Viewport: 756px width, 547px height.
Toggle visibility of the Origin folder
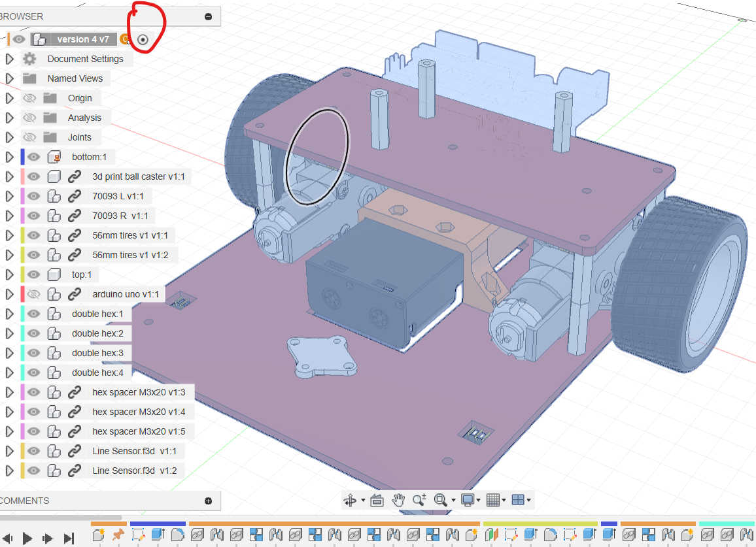[x=29, y=98]
